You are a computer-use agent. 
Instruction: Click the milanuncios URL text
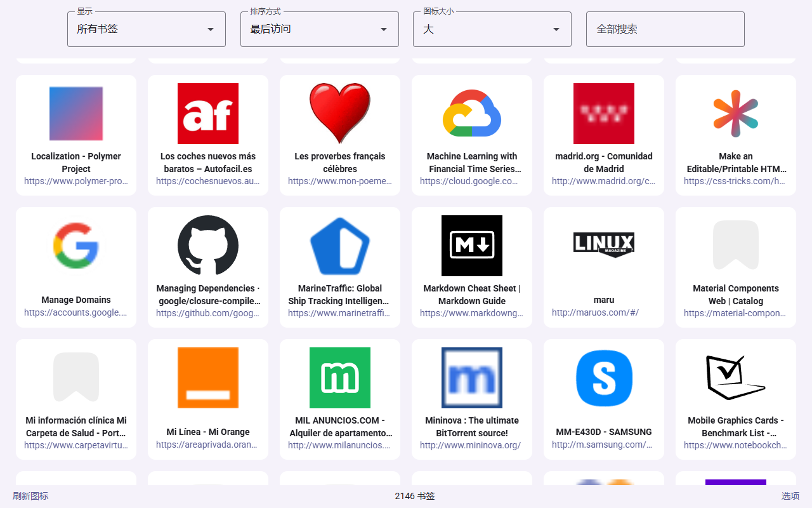[x=340, y=445]
